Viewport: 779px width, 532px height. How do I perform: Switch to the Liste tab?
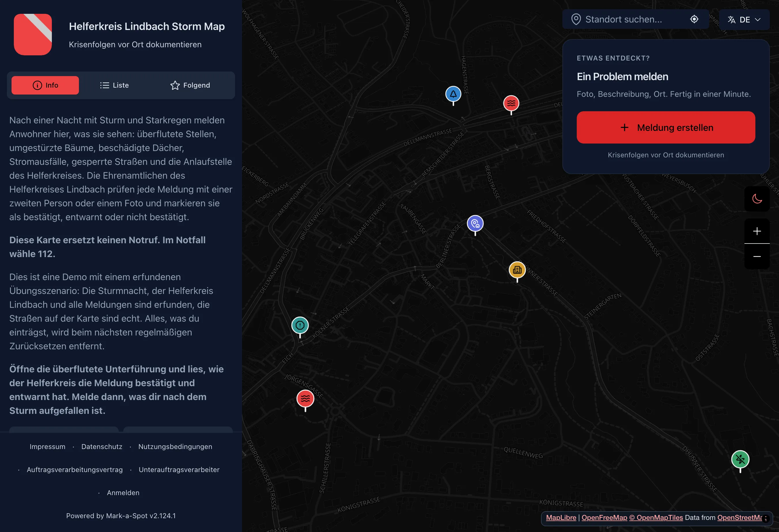pyautogui.click(x=114, y=85)
